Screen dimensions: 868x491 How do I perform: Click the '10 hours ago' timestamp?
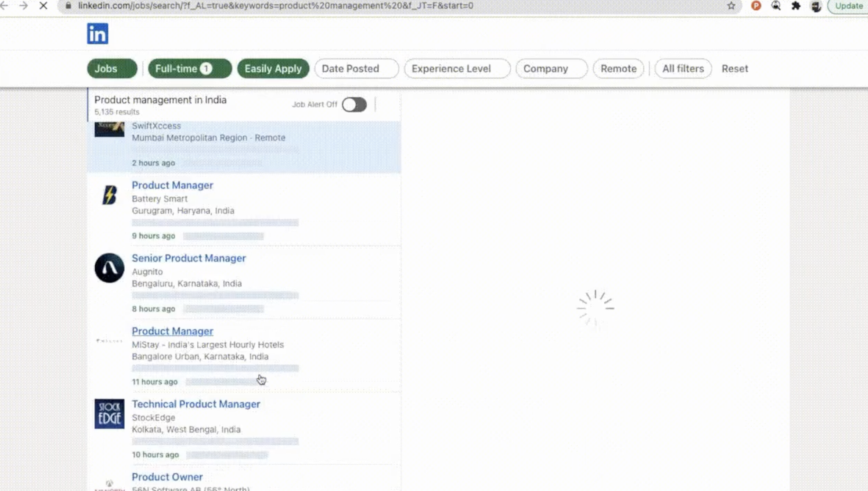pyautogui.click(x=155, y=455)
